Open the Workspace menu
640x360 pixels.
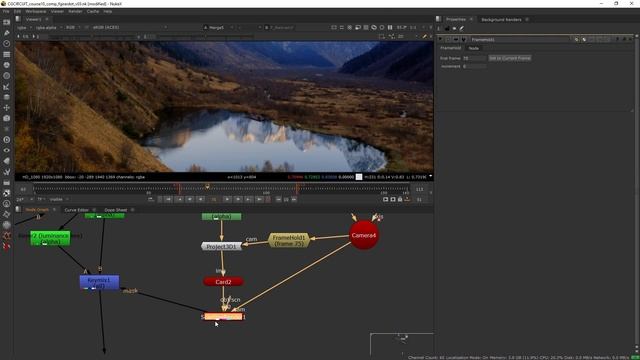[x=36, y=11]
